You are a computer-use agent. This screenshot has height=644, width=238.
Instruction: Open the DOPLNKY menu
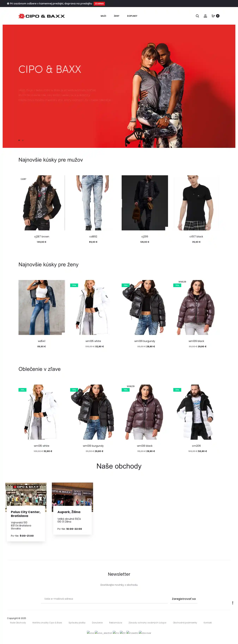click(x=132, y=16)
